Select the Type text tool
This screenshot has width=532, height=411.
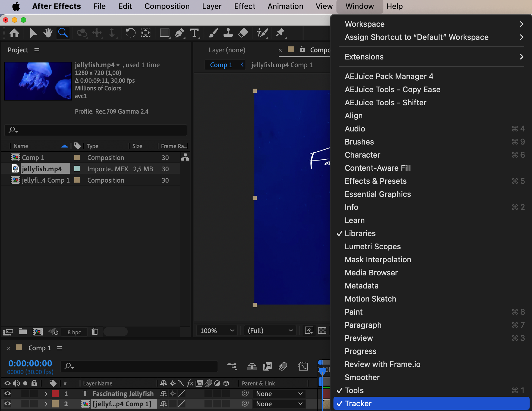[x=194, y=33]
